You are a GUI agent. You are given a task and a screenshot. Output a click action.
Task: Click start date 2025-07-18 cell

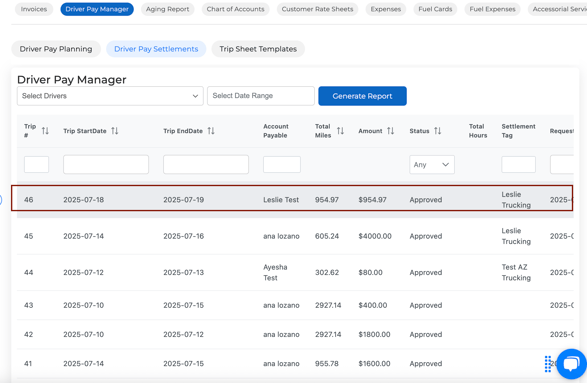[83, 200]
